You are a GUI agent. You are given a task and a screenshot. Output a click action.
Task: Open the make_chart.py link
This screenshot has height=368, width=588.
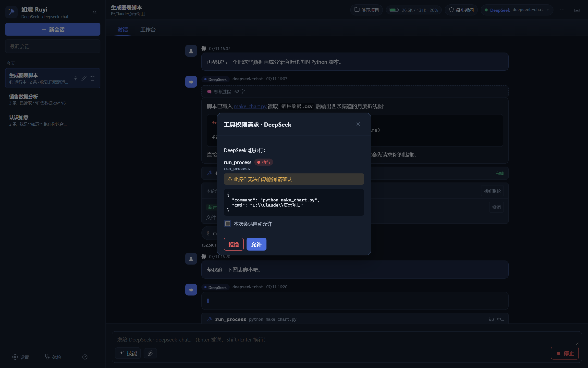(250, 106)
